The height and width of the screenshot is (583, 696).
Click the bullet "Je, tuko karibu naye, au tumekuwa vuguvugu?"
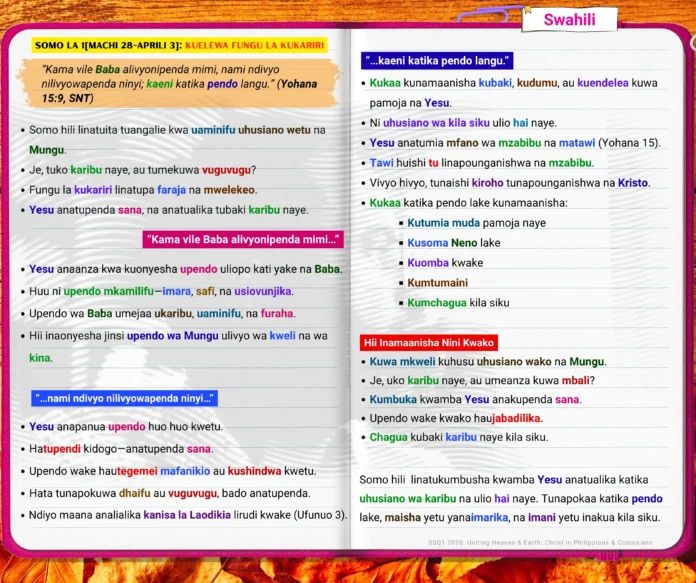tap(142, 170)
